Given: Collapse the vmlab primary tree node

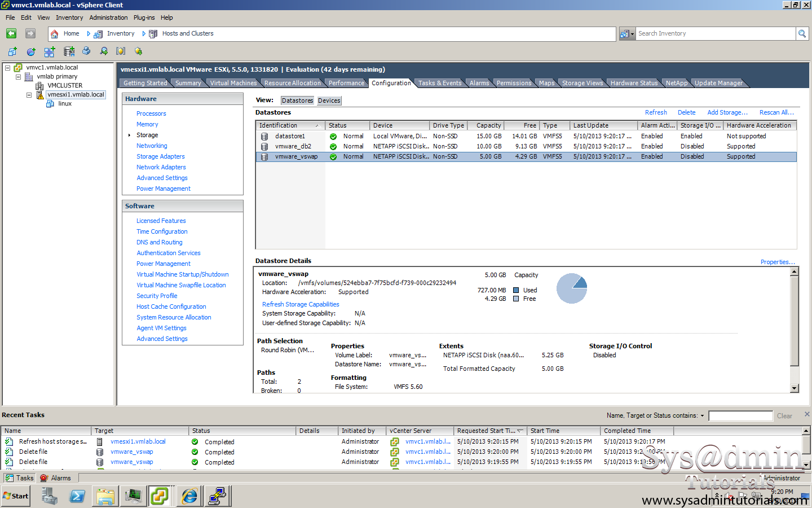Looking at the screenshot, I should click(18, 77).
